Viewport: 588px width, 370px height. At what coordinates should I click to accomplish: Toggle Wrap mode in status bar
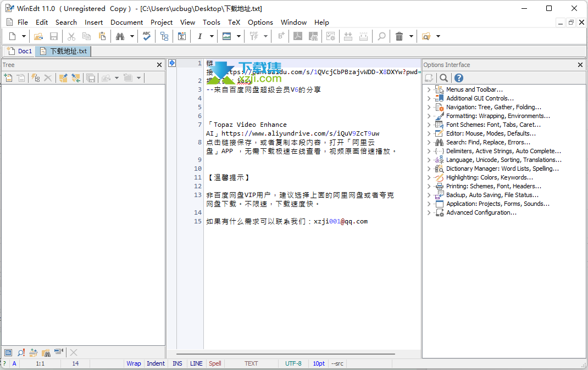pyautogui.click(x=134, y=363)
